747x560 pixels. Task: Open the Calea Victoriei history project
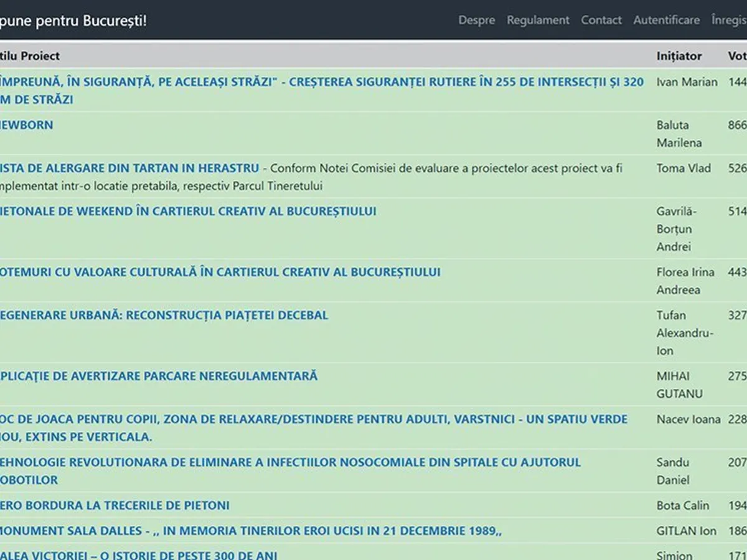[137, 554]
